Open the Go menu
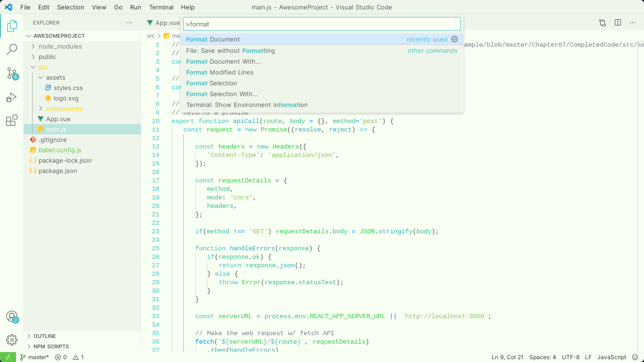This screenshot has width=644, height=362. coord(118,7)
